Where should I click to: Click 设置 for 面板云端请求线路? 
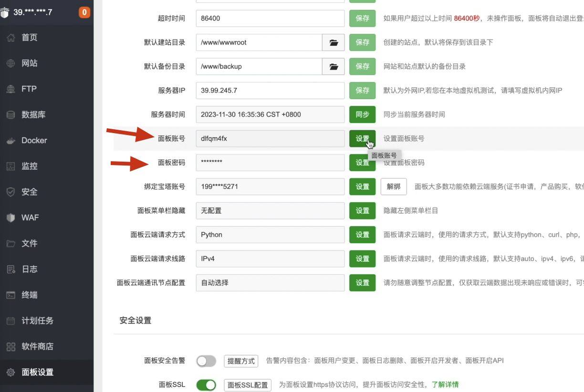(363, 258)
